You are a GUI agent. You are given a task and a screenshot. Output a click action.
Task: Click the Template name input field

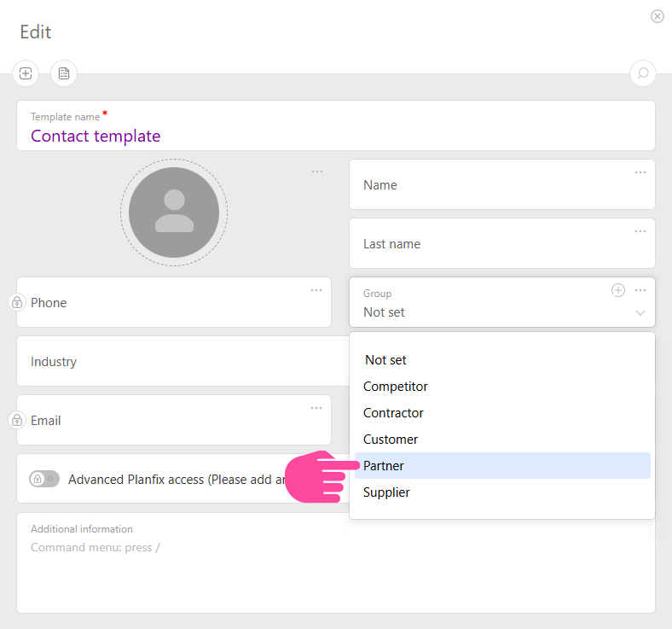(x=335, y=136)
